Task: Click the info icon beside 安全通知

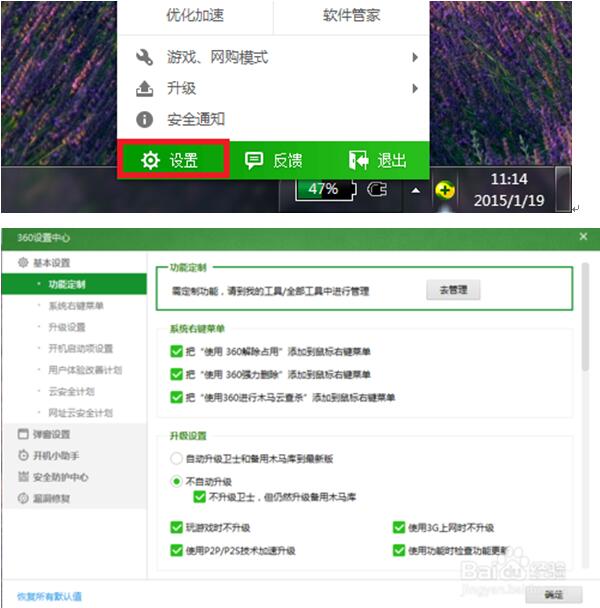Action: 144,119
